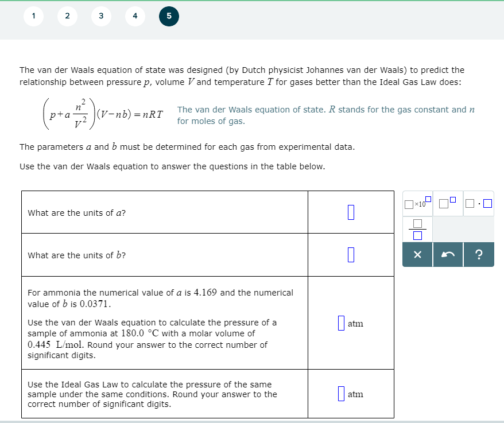This screenshot has height=423, width=504.
Task: Undo the last entry with the arrow icon
Action: click(447, 254)
